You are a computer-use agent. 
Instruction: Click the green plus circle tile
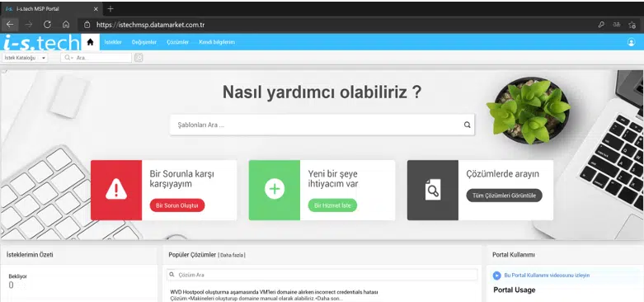tap(275, 190)
